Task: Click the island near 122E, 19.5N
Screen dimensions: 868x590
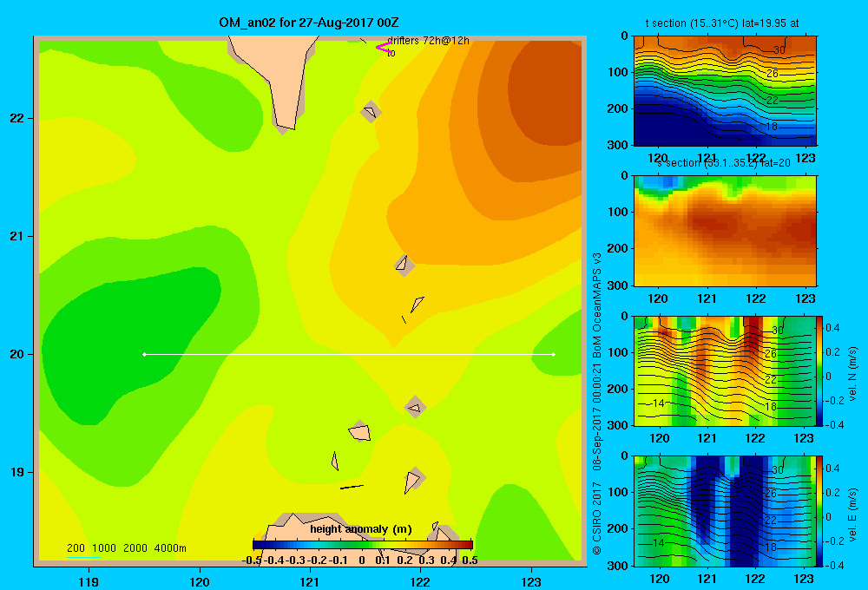Action: coord(415,407)
